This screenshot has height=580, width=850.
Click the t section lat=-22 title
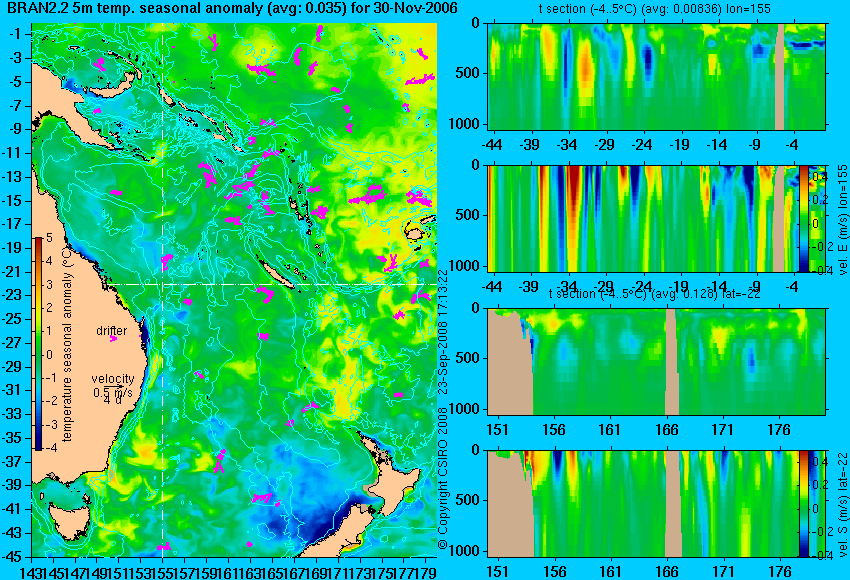tap(654, 294)
